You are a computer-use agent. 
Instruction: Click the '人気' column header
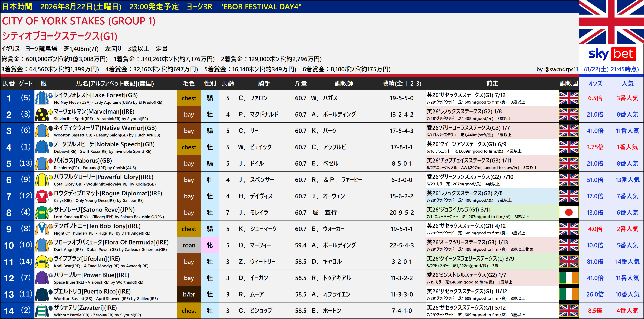627,83
